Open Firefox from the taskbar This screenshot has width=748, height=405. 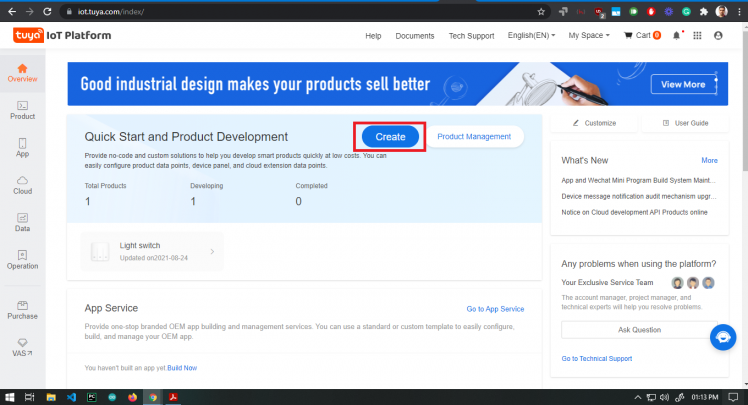tap(132, 397)
